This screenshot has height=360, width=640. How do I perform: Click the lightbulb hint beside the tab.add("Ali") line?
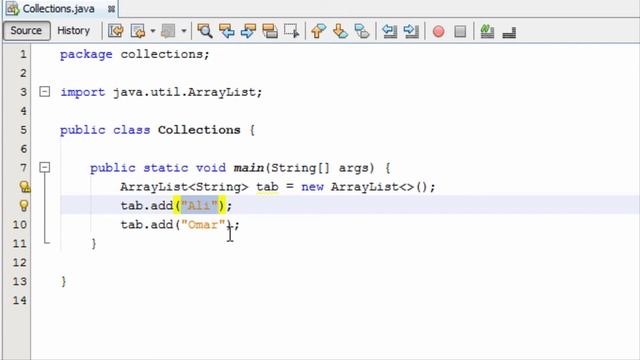click(x=24, y=205)
